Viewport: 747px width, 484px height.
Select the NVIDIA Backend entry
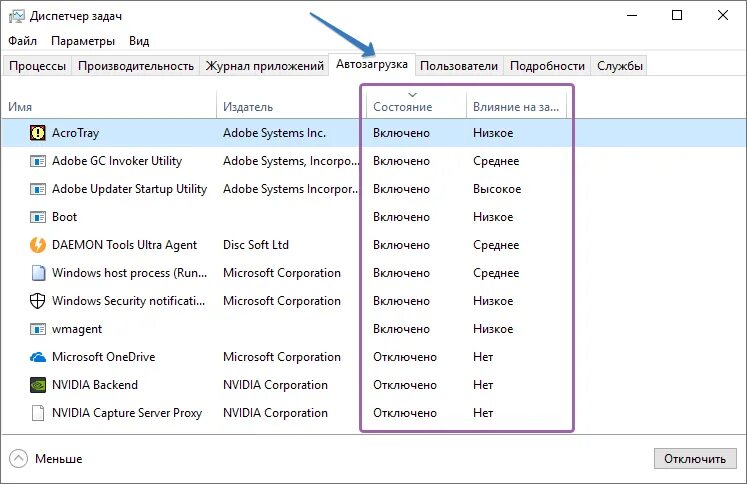94,385
